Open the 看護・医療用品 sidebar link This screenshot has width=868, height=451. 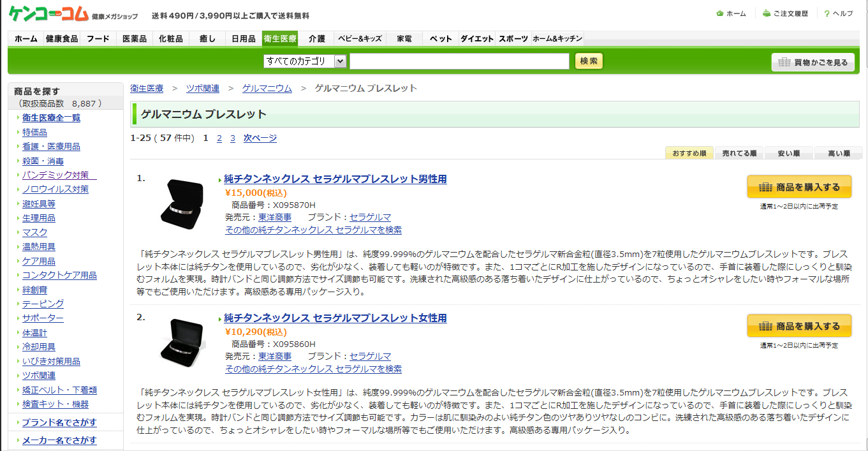(51, 147)
